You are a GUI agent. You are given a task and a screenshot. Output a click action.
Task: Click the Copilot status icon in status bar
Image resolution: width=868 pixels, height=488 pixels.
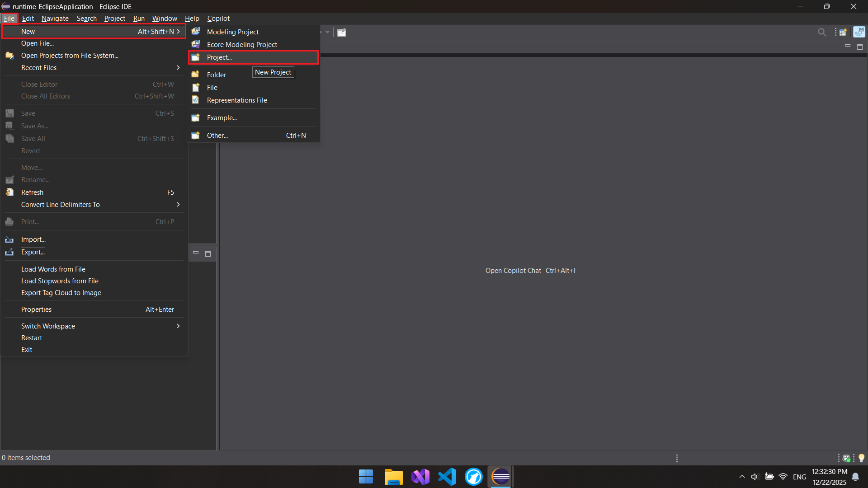[x=846, y=458]
